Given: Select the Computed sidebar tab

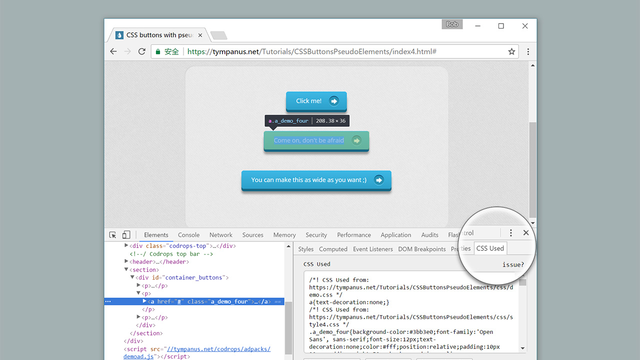Looking at the screenshot, I should pyautogui.click(x=333, y=249).
